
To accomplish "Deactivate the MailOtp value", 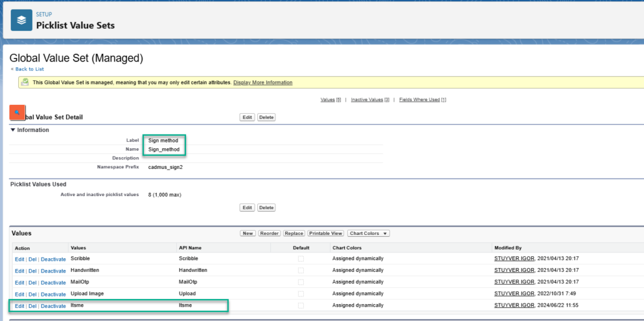I will coord(53,283).
